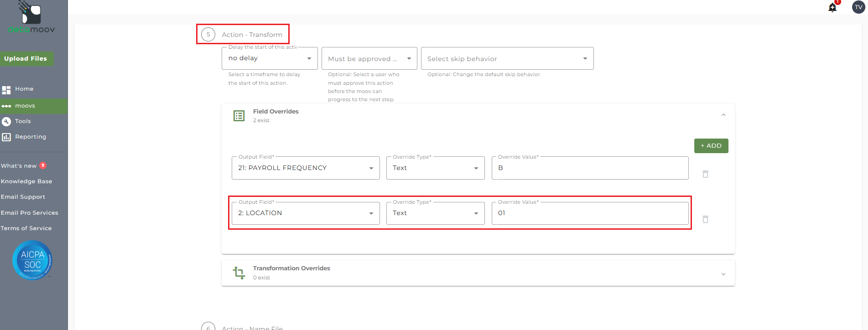Expand the Transformation Overrides panel

[723, 274]
